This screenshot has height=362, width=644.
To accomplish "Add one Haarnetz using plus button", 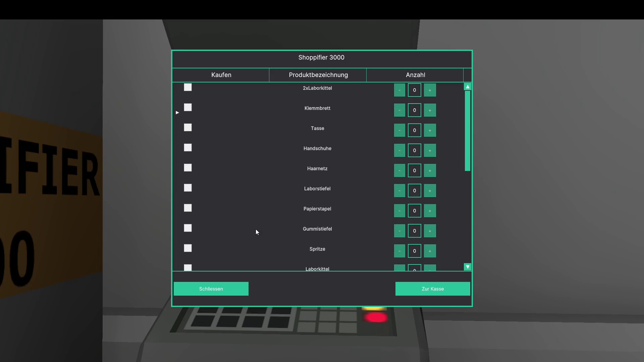I will tap(430, 171).
